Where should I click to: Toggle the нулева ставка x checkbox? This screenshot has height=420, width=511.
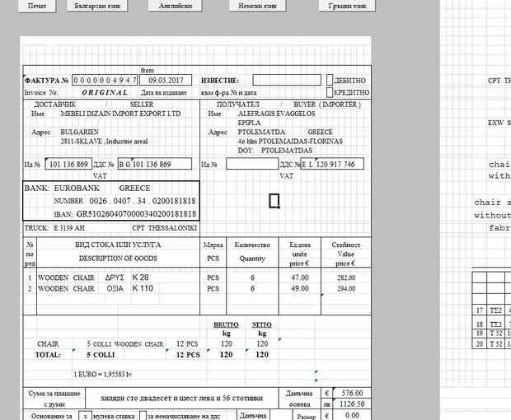pos(84,416)
